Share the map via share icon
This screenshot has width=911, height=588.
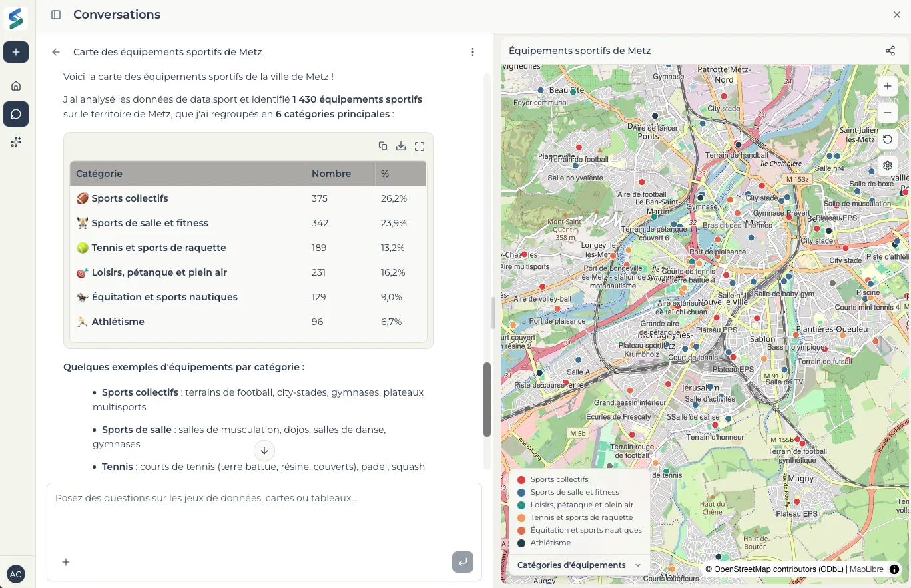(890, 51)
